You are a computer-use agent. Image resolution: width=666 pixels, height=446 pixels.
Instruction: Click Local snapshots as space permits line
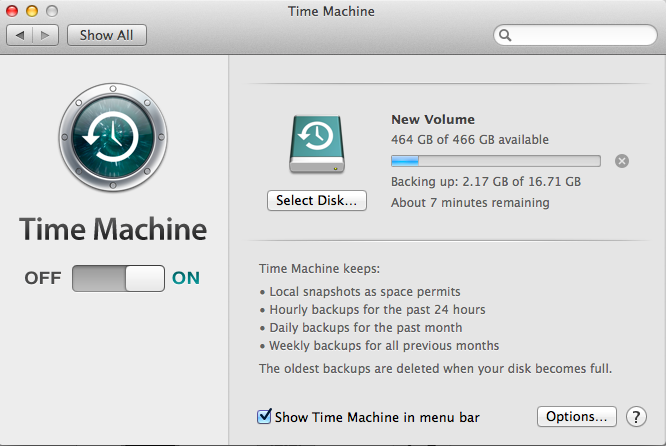(x=365, y=292)
